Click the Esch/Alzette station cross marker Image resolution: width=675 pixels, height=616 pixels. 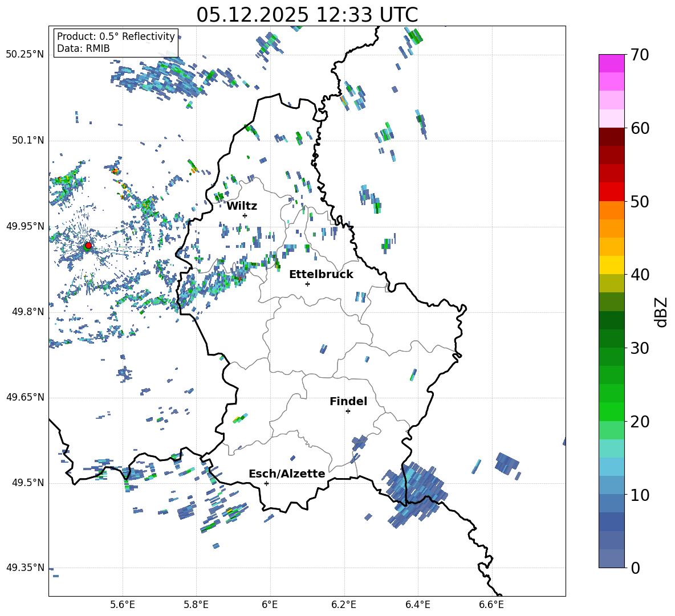(x=266, y=483)
